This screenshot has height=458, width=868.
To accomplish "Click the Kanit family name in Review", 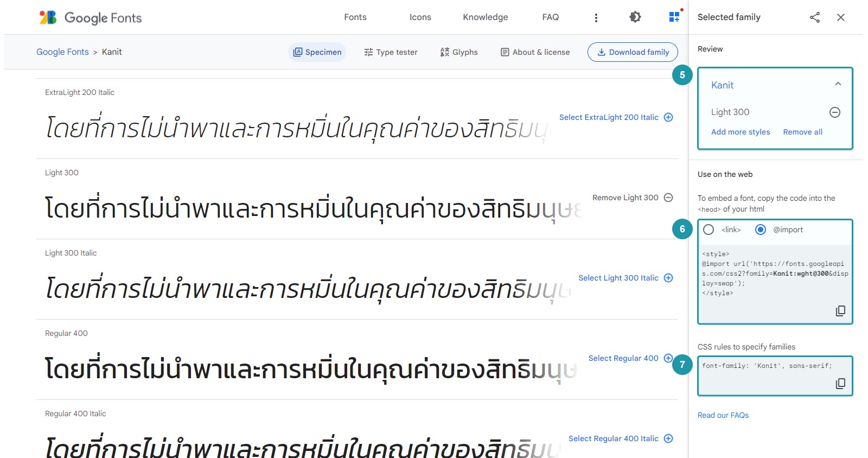I will coord(722,85).
